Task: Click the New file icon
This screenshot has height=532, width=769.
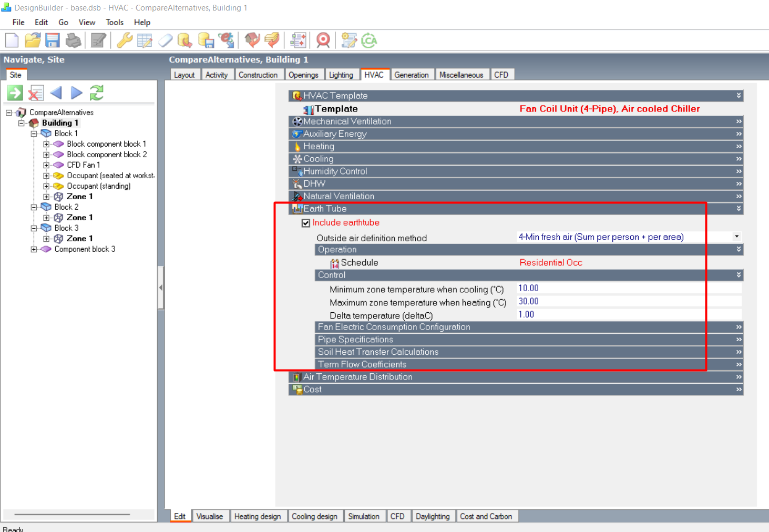Action: pos(12,40)
